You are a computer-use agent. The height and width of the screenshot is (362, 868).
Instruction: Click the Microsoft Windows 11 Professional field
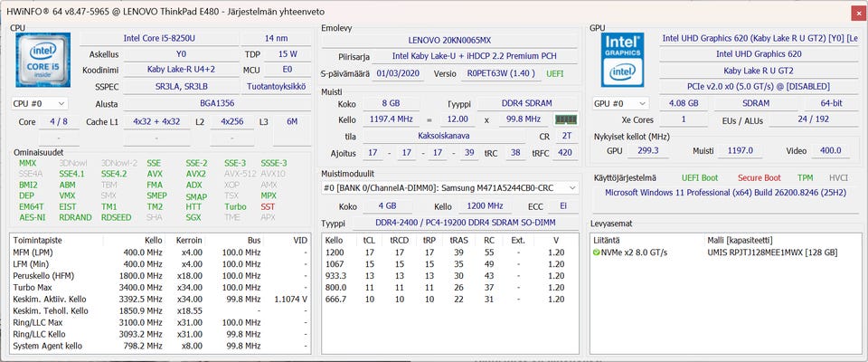[x=726, y=193]
